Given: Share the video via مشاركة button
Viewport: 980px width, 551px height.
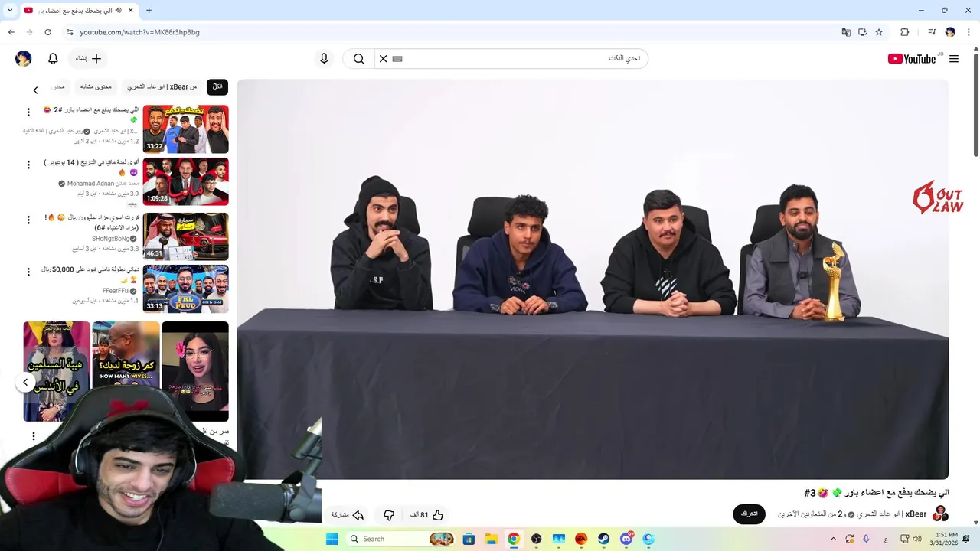Looking at the screenshot, I should click(347, 515).
